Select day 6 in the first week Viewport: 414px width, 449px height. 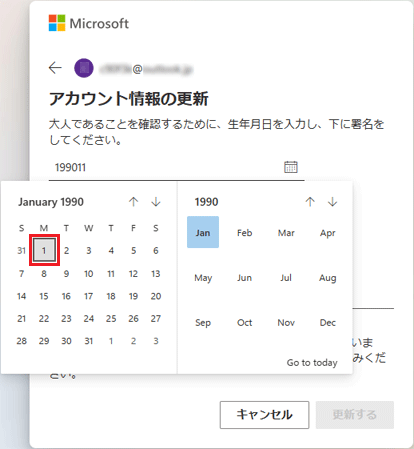click(156, 250)
